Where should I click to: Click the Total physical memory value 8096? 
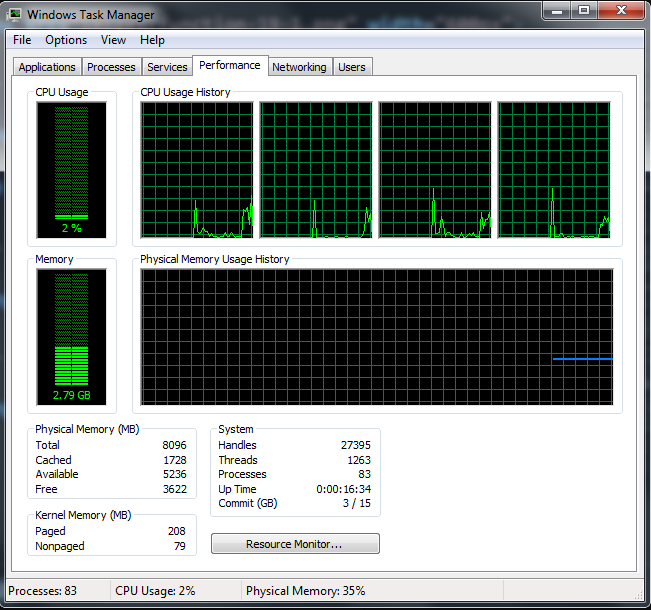[x=174, y=445]
